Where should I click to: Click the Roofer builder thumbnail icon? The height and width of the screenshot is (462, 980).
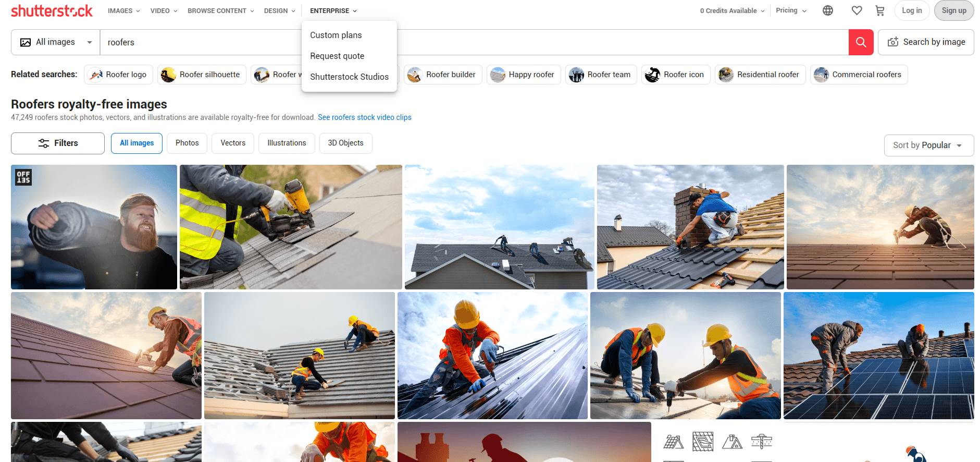[x=415, y=75]
